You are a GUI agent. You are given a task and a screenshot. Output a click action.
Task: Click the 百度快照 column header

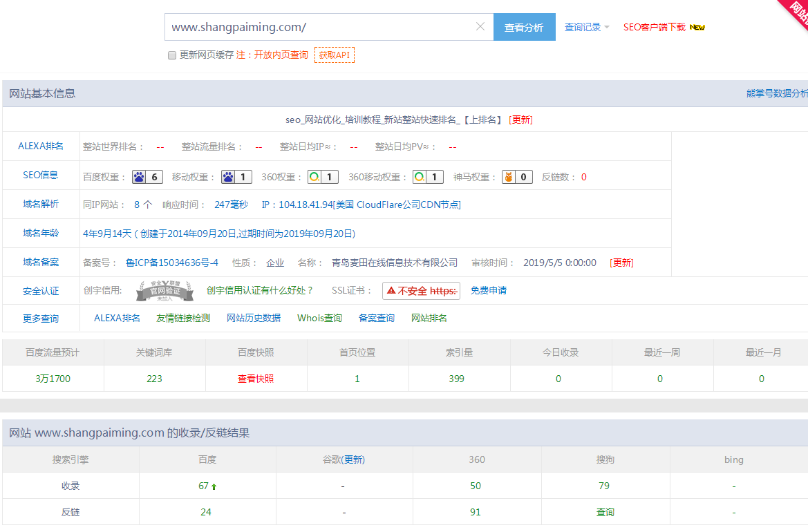coord(256,352)
